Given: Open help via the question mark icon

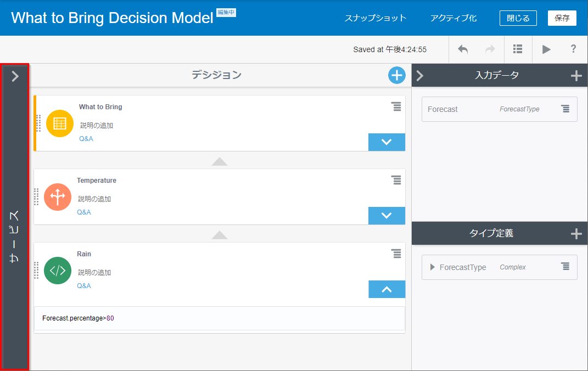Looking at the screenshot, I should click(573, 49).
